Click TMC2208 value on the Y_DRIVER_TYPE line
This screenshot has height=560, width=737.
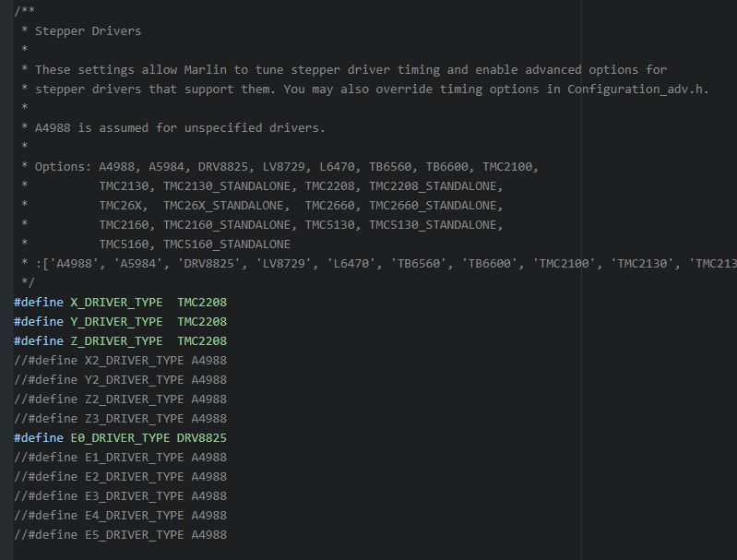click(x=202, y=321)
